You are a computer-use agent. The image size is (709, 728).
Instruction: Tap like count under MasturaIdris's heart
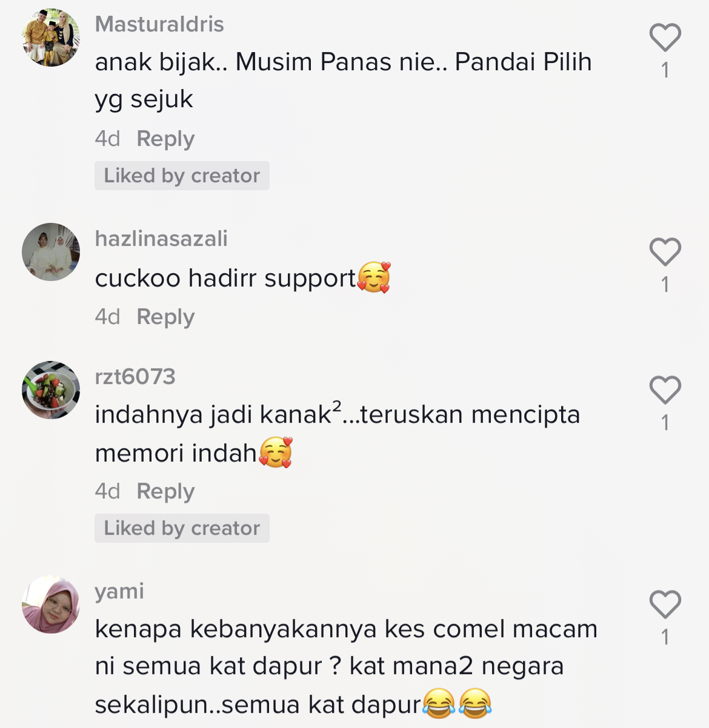[665, 70]
